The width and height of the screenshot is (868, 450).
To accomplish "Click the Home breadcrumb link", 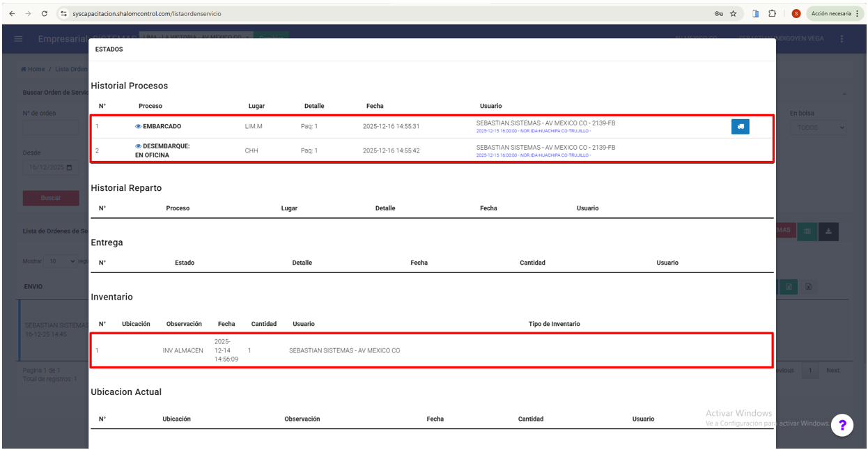I will point(33,69).
